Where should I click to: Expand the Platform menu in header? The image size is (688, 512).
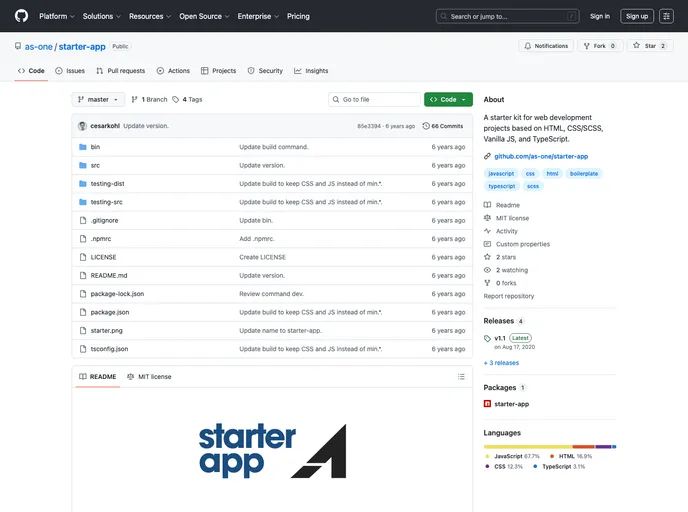tap(56, 16)
